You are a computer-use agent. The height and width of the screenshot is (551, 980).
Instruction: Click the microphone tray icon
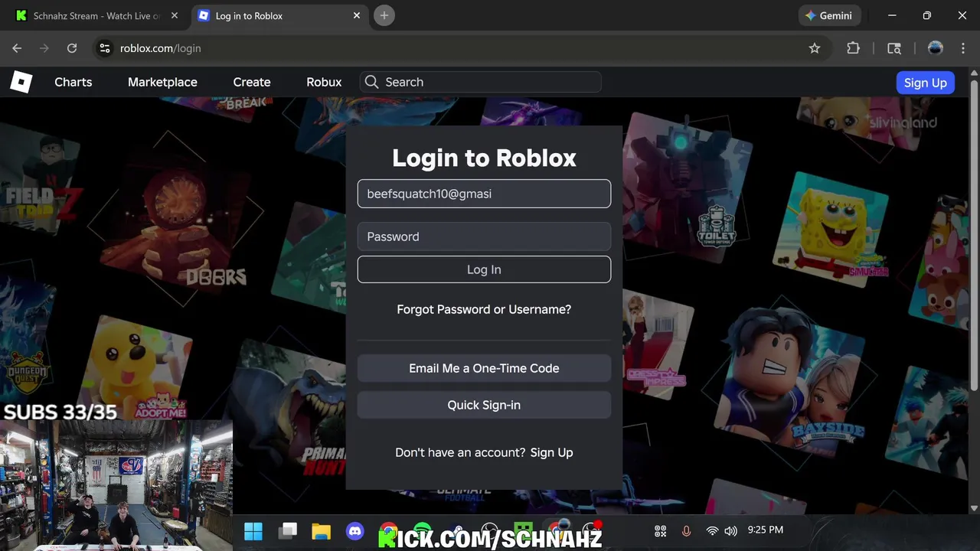(x=686, y=531)
